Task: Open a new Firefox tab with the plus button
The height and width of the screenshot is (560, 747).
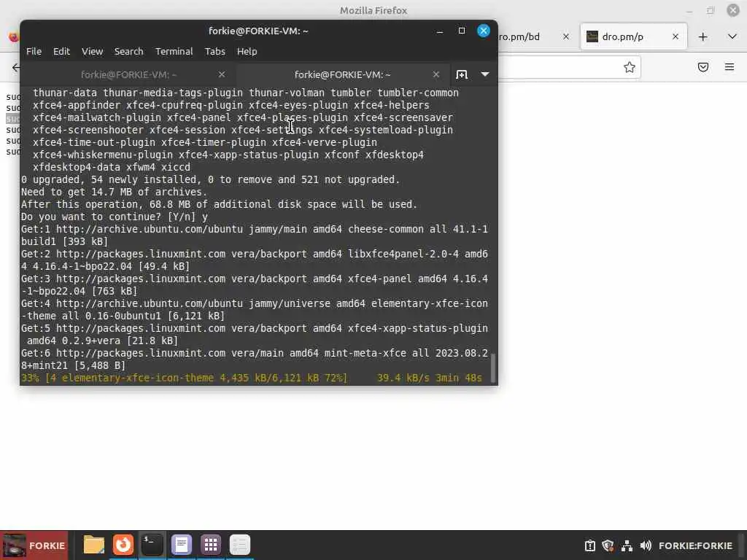Action: [703, 36]
